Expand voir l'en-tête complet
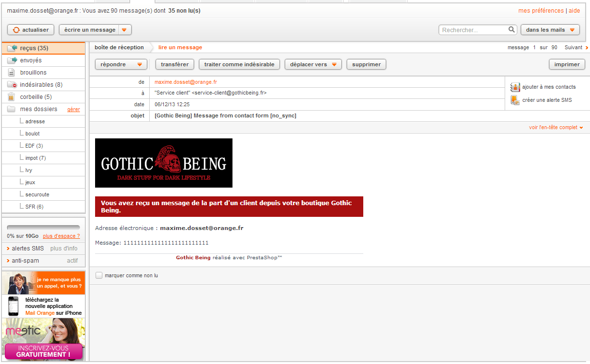Viewport: 590px width, 364px height. [x=556, y=128]
